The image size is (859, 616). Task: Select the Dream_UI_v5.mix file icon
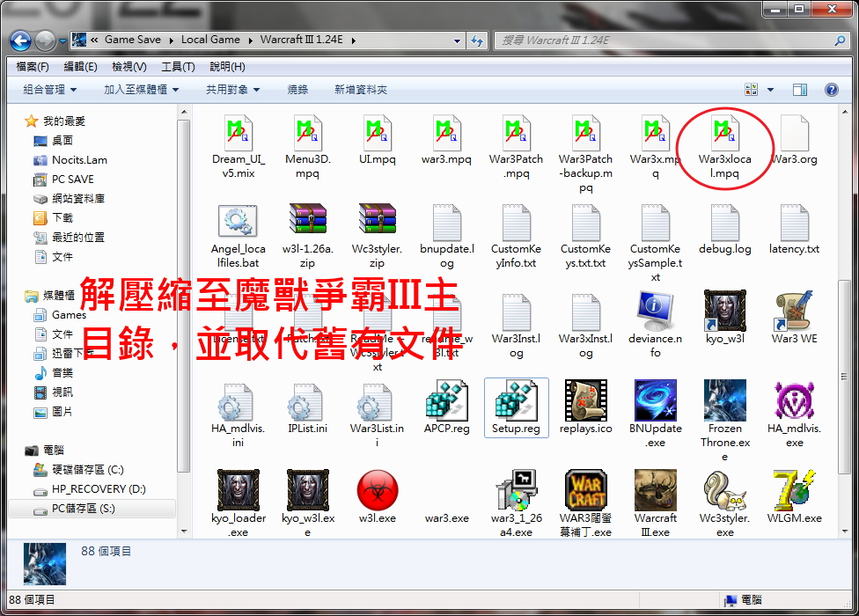point(239,133)
